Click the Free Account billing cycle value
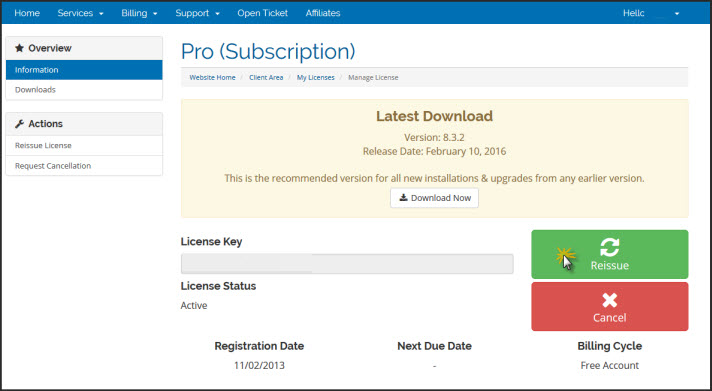The height and width of the screenshot is (391, 712). (x=609, y=366)
